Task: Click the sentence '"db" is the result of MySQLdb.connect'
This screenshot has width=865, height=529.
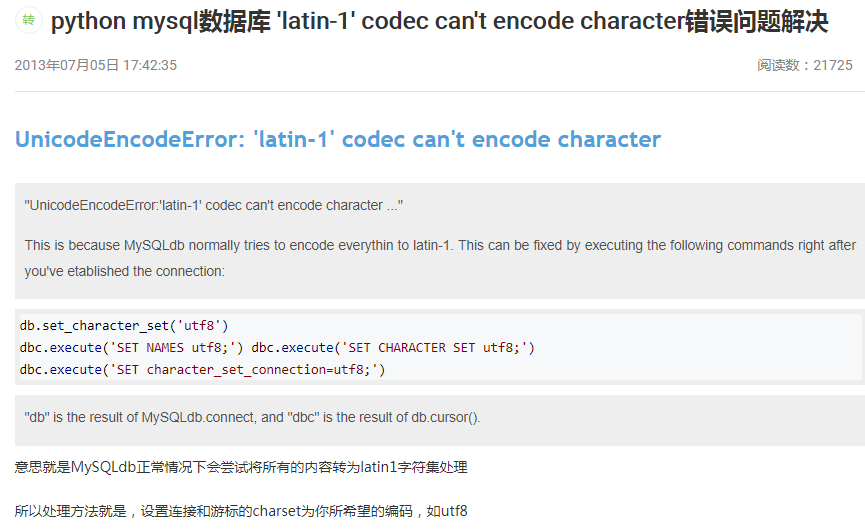Action: pos(252,418)
